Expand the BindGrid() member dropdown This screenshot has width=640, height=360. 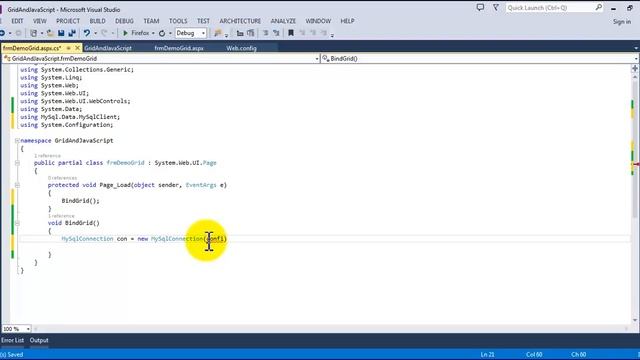[x=637, y=59]
